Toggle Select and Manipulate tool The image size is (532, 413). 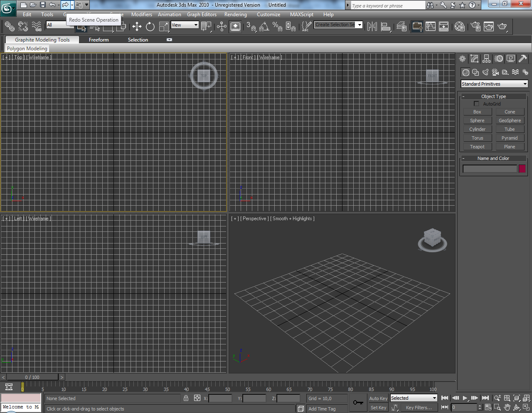pyautogui.click(x=222, y=27)
